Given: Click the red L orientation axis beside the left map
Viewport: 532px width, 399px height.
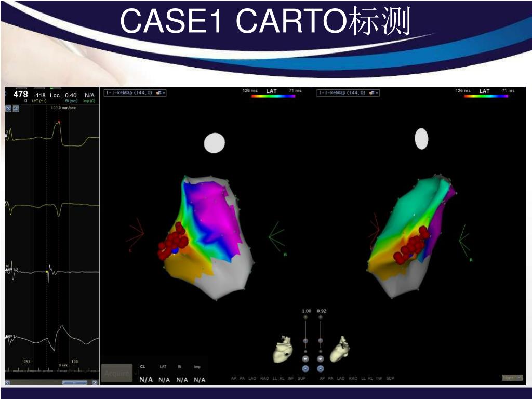Looking at the screenshot, I should click(135, 234).
